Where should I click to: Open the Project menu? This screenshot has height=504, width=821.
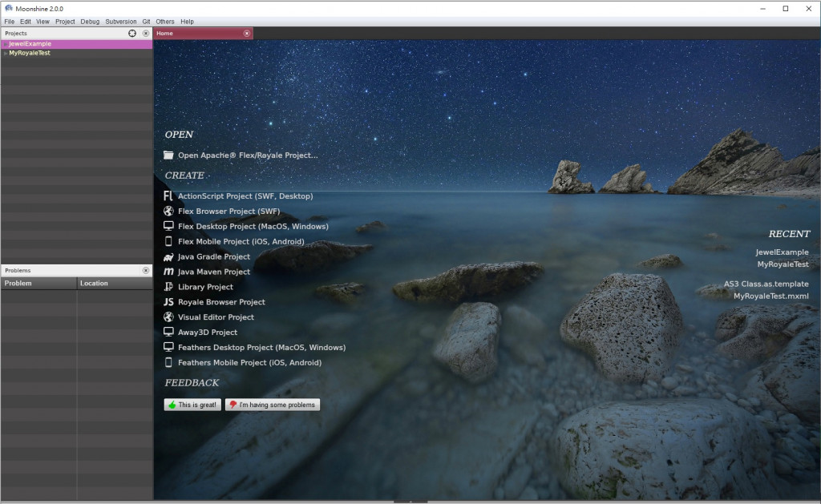65,22
